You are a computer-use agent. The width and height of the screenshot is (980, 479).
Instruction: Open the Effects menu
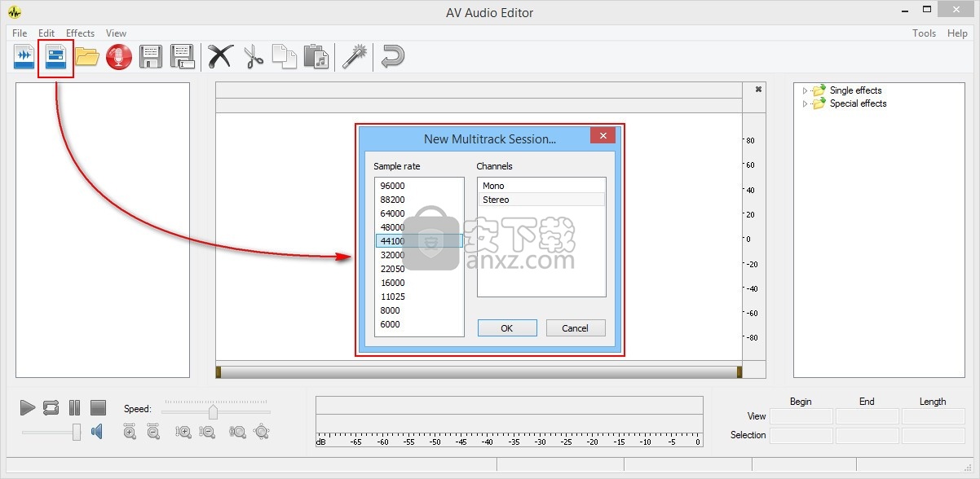pyautogui.click(x=80, y=33)
